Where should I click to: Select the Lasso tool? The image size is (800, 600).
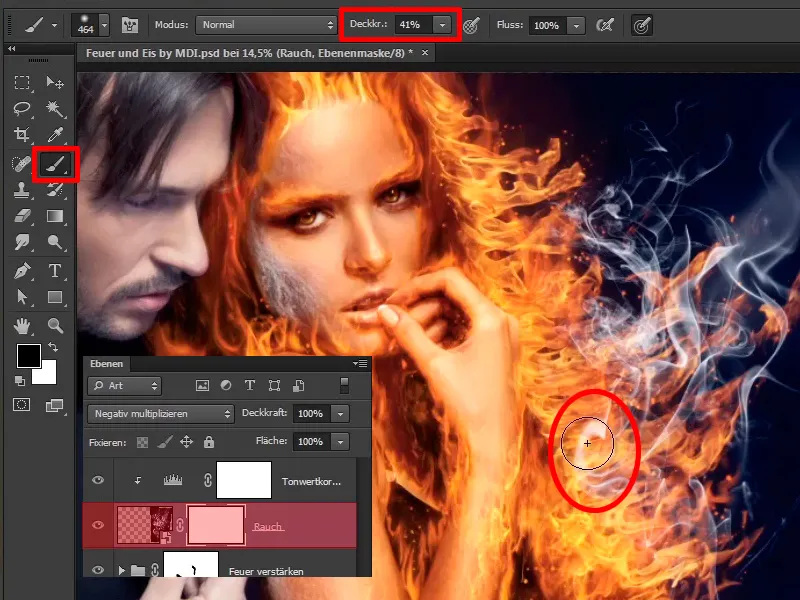click(x=21, y=109)
